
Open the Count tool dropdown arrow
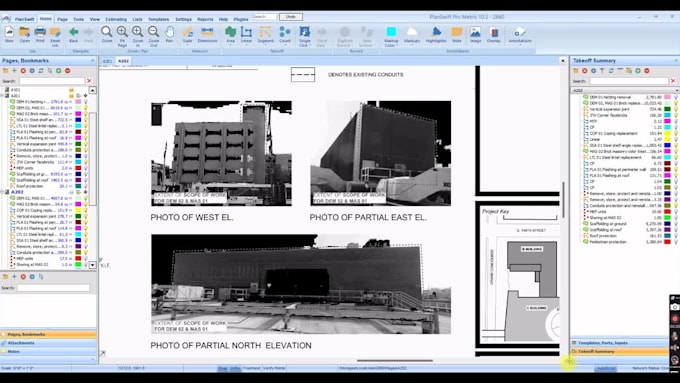coord(285,45)
